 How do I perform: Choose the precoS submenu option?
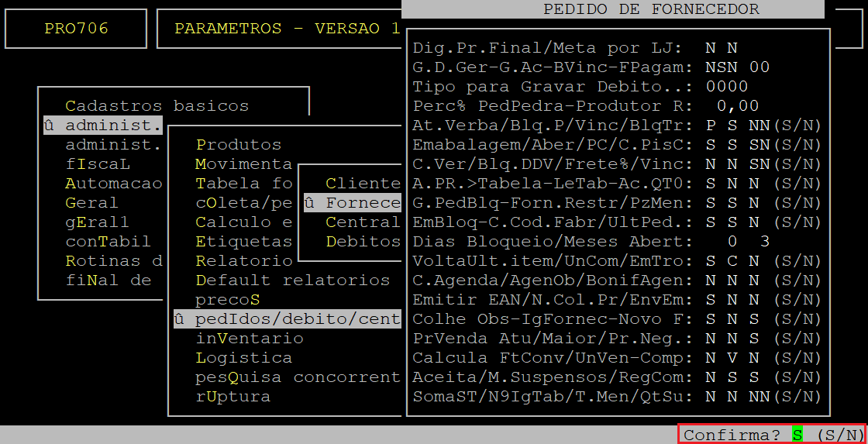pos(227,300)
